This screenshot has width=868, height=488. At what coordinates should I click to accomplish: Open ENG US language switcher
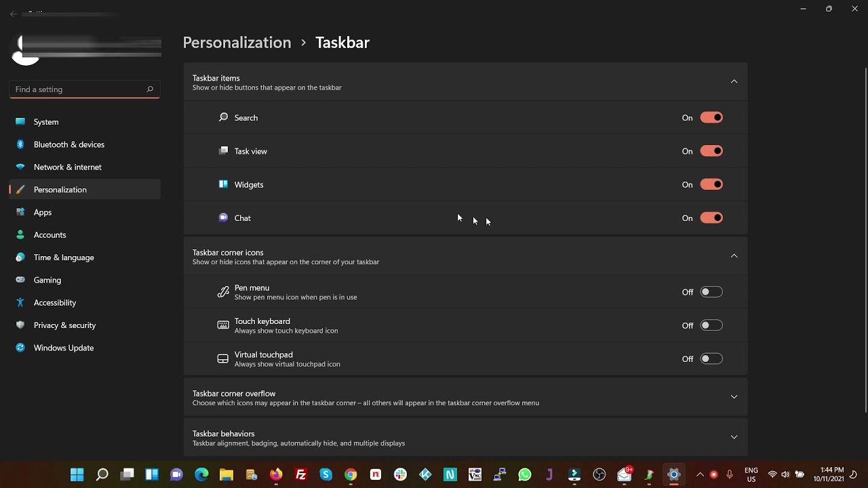[751, 474]
